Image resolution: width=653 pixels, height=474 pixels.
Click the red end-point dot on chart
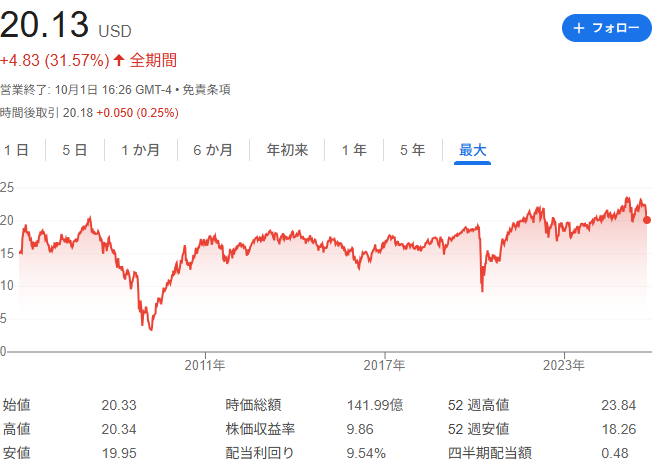tap(647, 220)
